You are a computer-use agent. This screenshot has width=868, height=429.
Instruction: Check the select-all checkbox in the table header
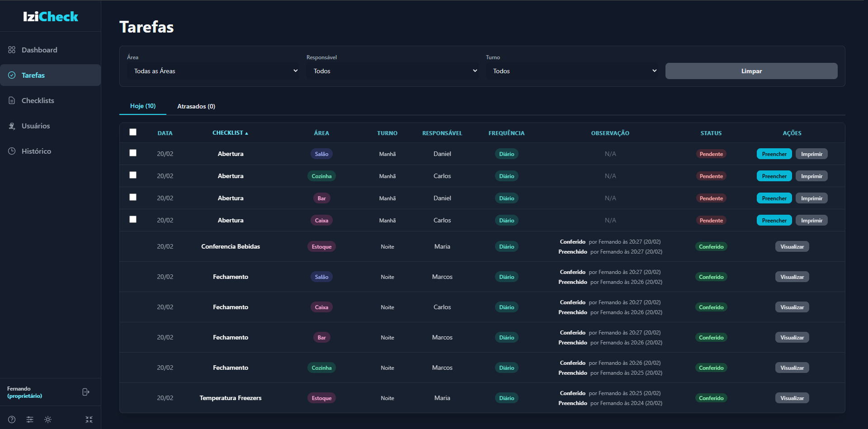(133, 132)
